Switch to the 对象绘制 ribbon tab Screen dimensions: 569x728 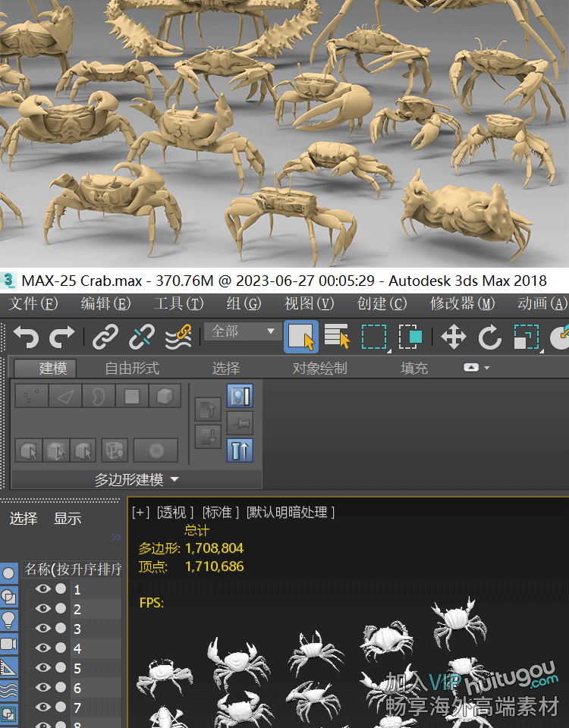(x=320, y=369)
